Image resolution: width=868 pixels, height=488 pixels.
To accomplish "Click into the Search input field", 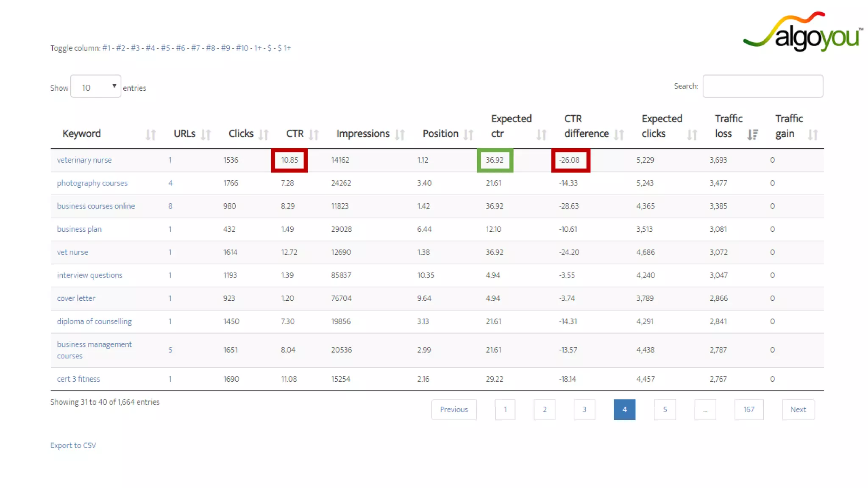I will [762, 86].
